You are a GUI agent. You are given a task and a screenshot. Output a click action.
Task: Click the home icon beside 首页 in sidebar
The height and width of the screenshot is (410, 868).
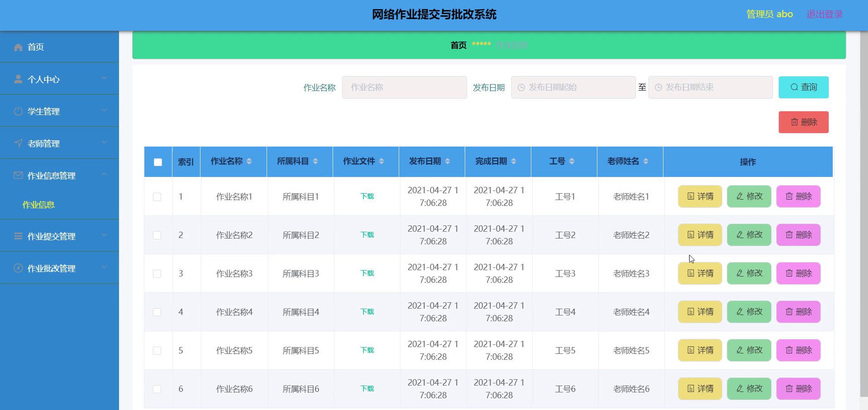point(18,47)
